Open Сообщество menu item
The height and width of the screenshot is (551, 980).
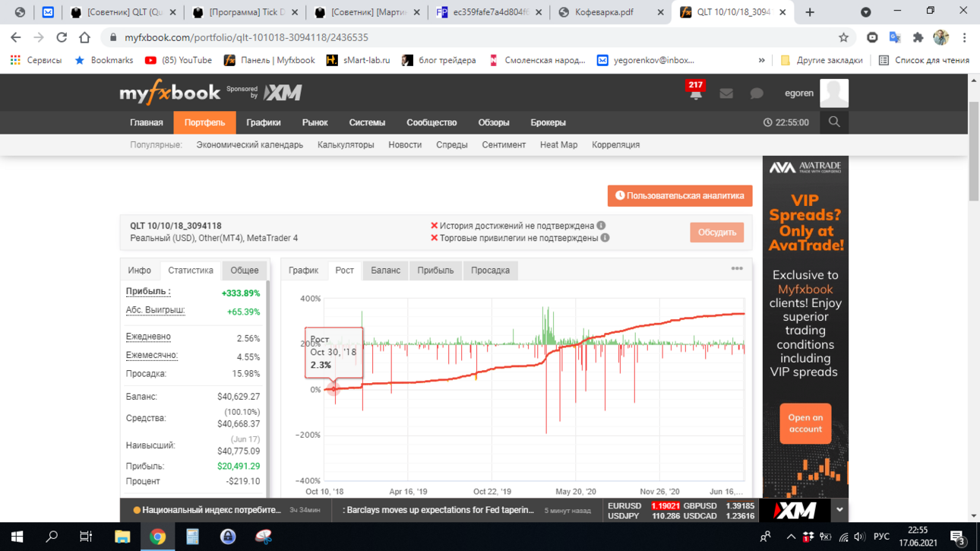(x=432, y=122)
